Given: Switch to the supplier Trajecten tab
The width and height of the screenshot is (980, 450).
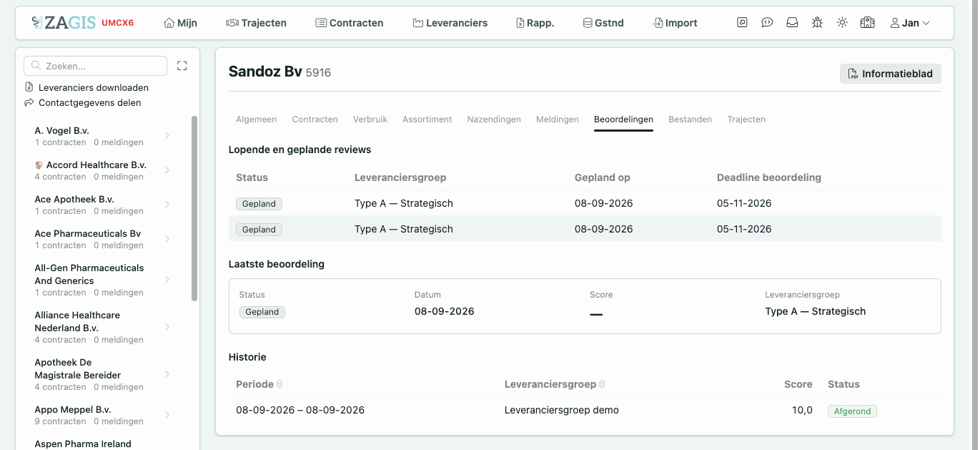Looking at the screenshot, I should pyautogui.click(x=746, y=119).
